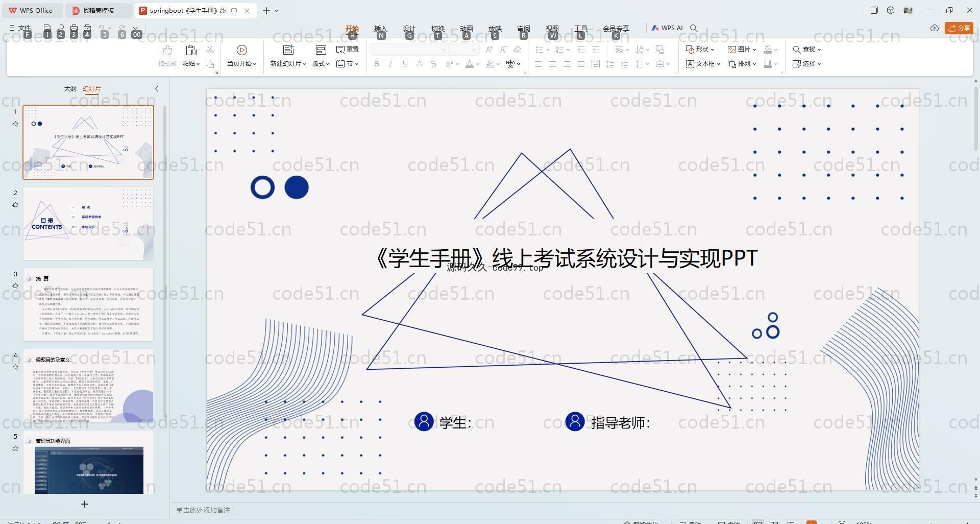Switch to the 大纲 outline tab

(70, 89)
